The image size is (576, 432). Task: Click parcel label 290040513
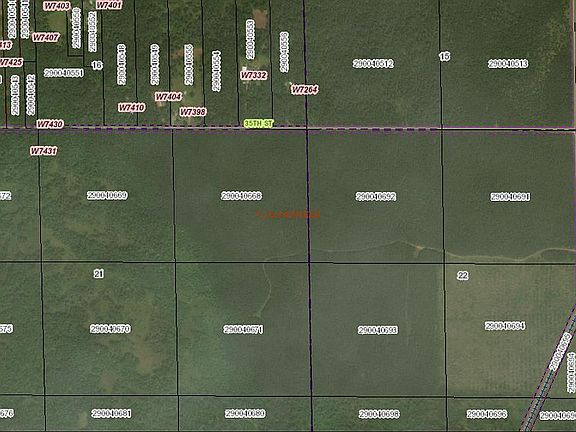click(x=508, y=64)
